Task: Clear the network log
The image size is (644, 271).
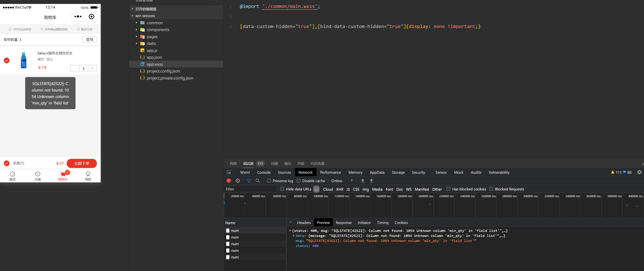Action: (x=237, y=181)
